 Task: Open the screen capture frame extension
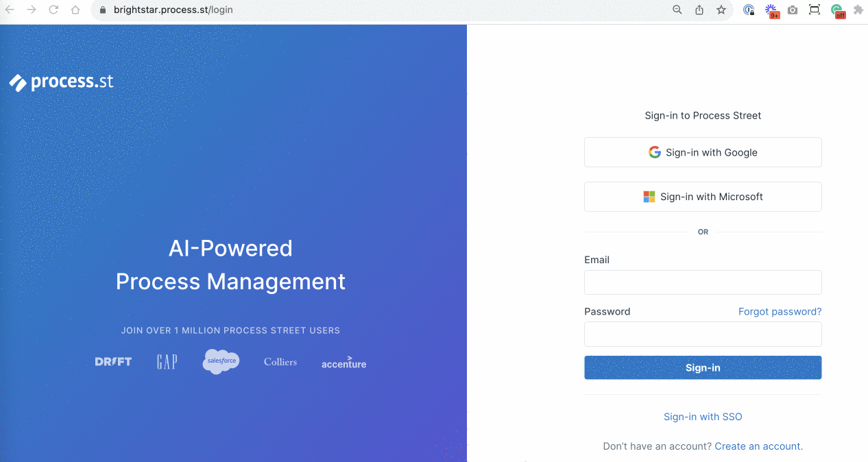[x=815, y=10]
